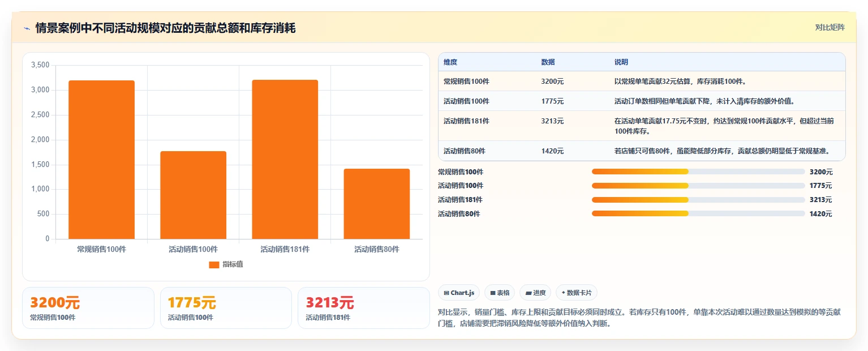
Task: Select the 活动销售80件 bar in the chart
Action: pos(377,204)
